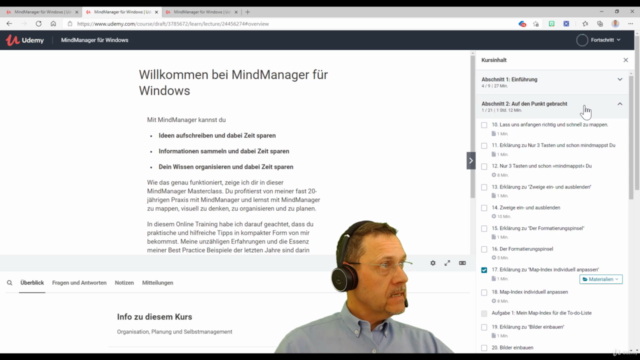Check lecture 10 Lass uns anfangen
The height and width of the screenshot is (360, 640).
[484, 125]
